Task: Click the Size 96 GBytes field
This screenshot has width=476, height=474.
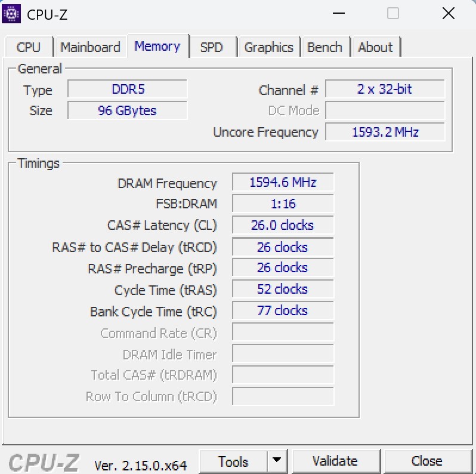Action: coord(128,111)
